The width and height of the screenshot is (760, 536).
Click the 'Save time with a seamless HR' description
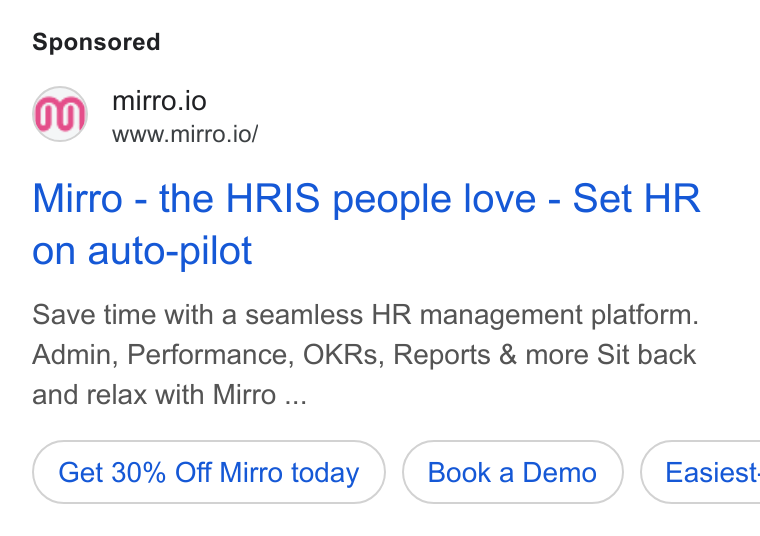(x=366, y=354)
